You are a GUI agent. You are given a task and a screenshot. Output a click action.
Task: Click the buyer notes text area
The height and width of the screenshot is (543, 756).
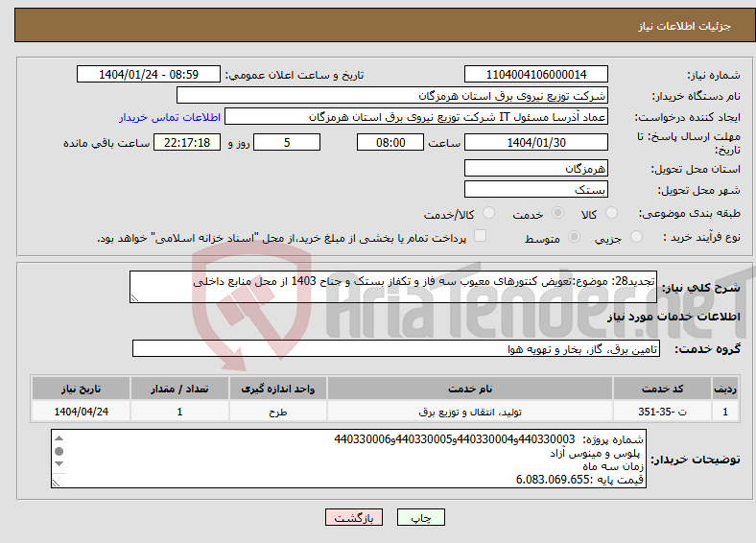click(347, 459)
